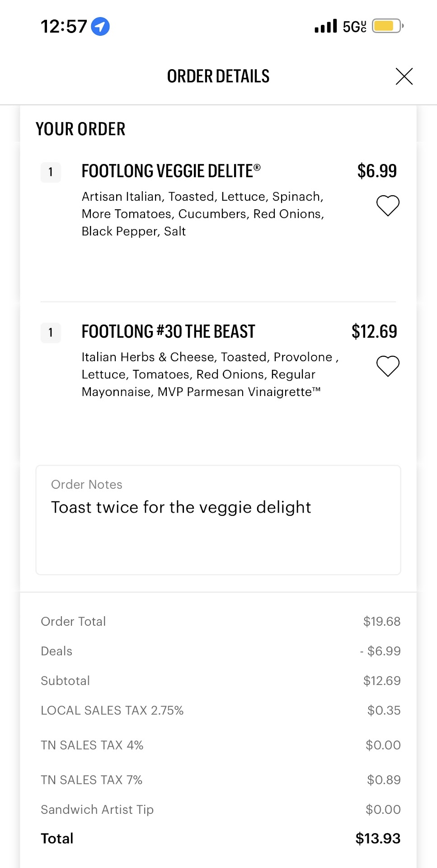Tap The Beast ingredients description
The image size is (437, 868).
point(208,374)
